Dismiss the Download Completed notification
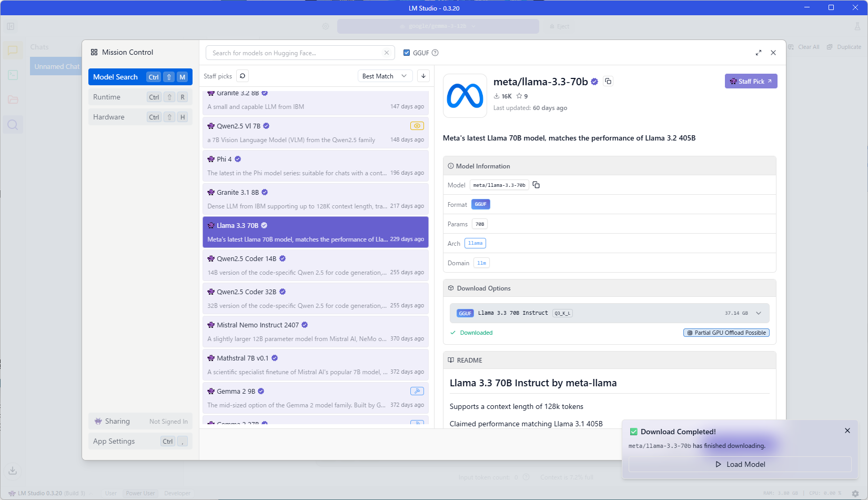Image resolution: width=868 pixels, height=500 pixels. (x=847, y=431)
